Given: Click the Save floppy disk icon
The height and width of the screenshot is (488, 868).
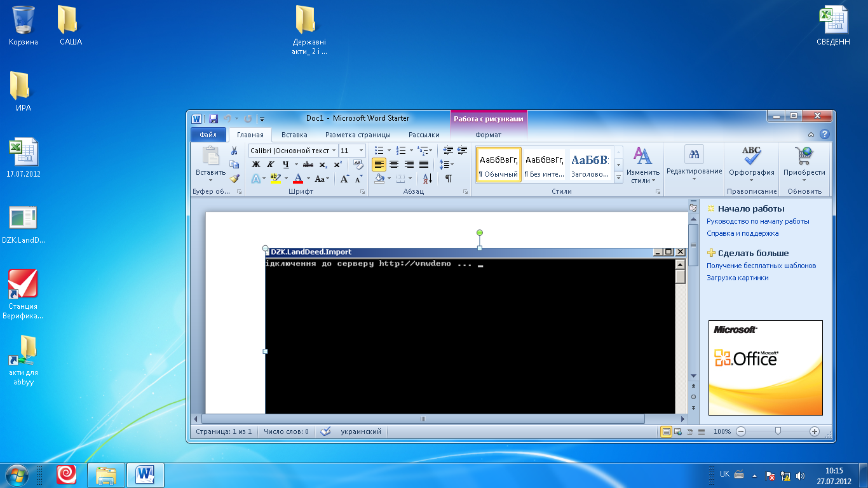Looking at the screenshot, I should point(214,119).
